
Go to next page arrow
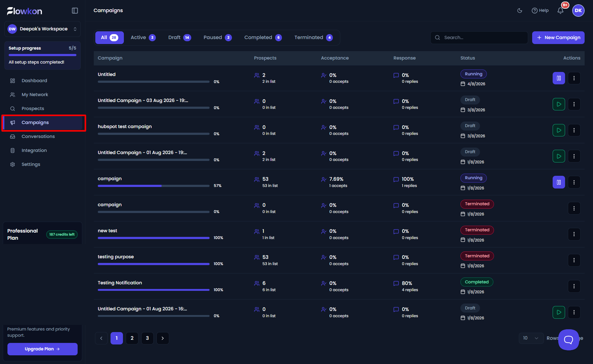coord(163,338)
